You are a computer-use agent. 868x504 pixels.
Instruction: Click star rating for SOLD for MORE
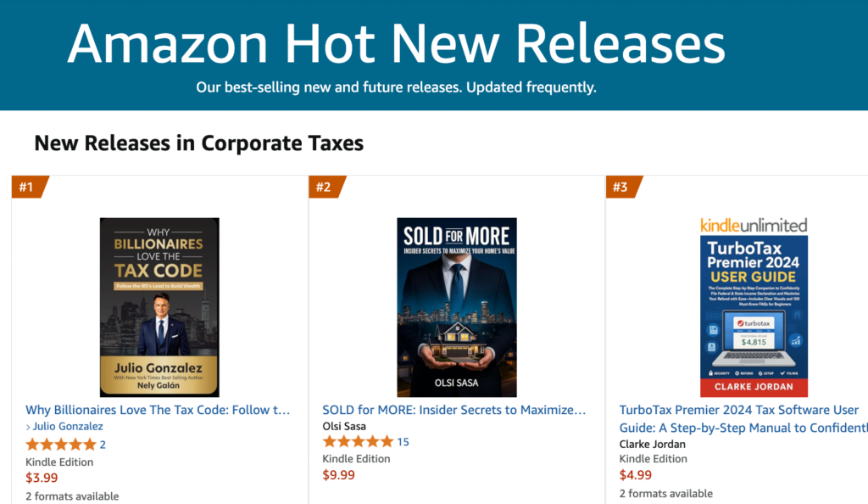pyautogui.click(x=358, y=441)
